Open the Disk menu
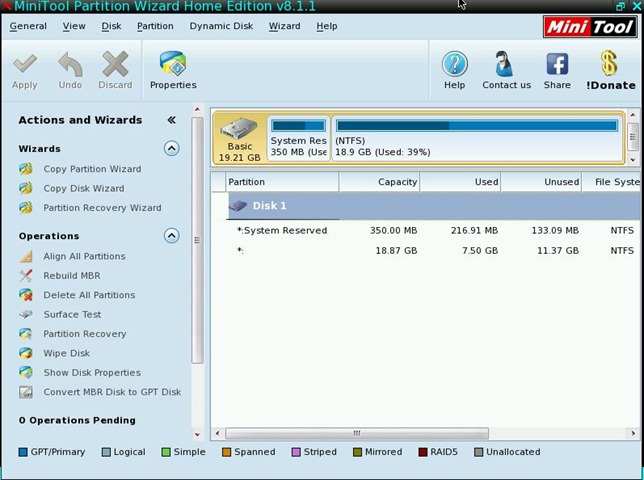 pos(111,26)
